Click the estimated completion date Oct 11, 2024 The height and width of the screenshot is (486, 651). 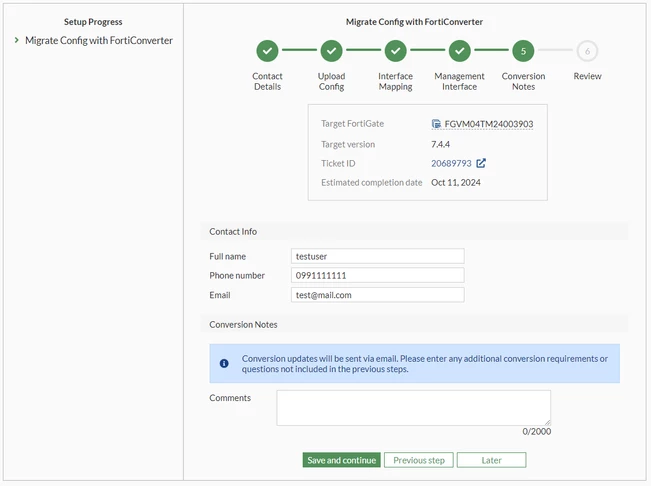(456, 183)
